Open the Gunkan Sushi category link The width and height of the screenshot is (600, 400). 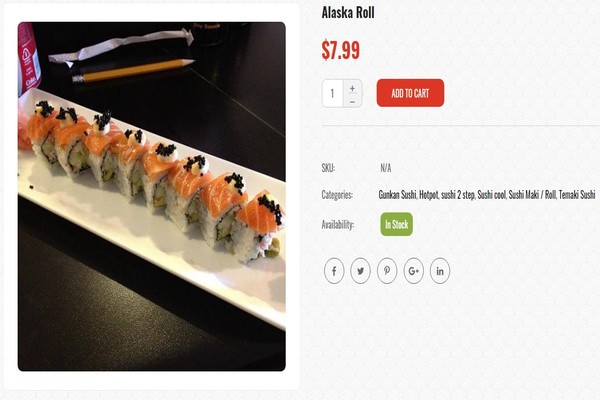pos(397,195)
